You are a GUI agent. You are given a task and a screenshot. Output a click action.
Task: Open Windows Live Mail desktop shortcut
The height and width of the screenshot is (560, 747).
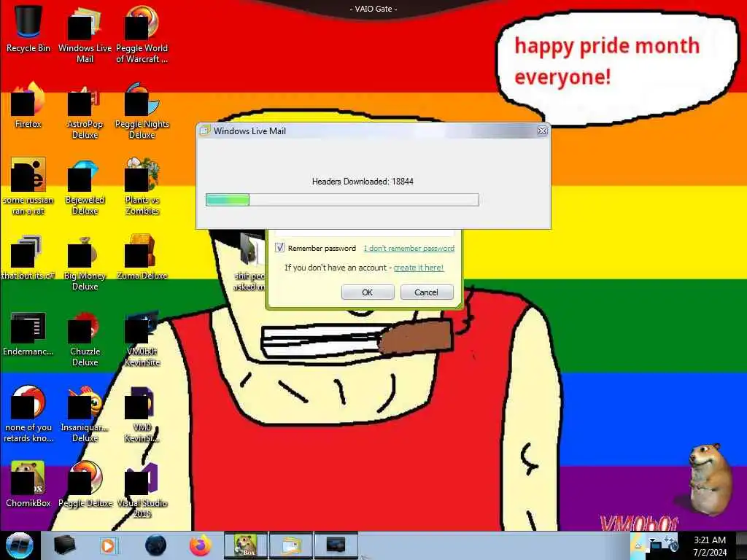tap(85, 34)
